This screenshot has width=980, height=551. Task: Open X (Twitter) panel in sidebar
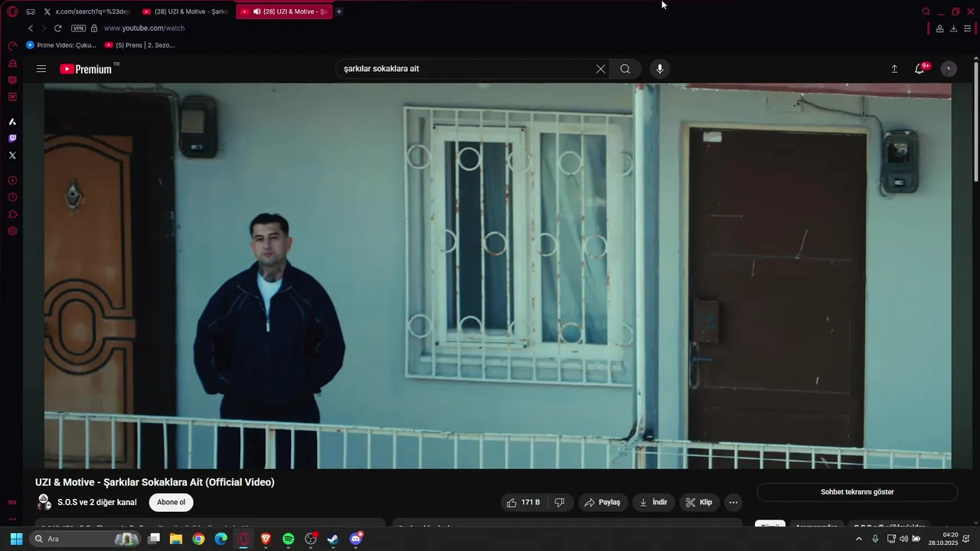12,155
